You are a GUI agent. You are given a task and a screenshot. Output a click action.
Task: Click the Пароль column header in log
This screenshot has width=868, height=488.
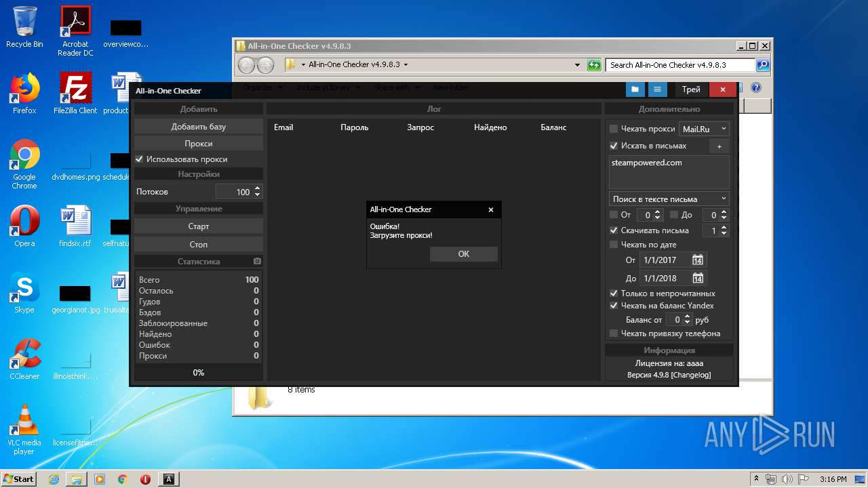pyautogui.click(x=355, y=127)
